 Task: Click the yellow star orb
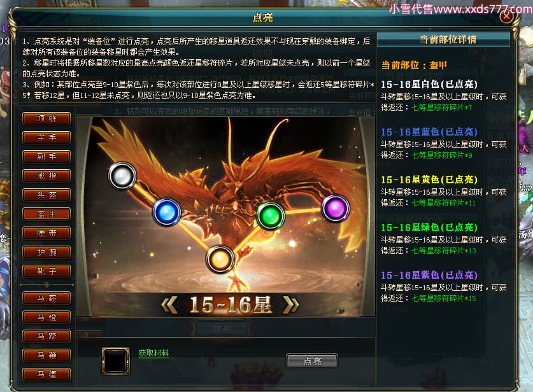pyautogui.click(x=220, y=260)
